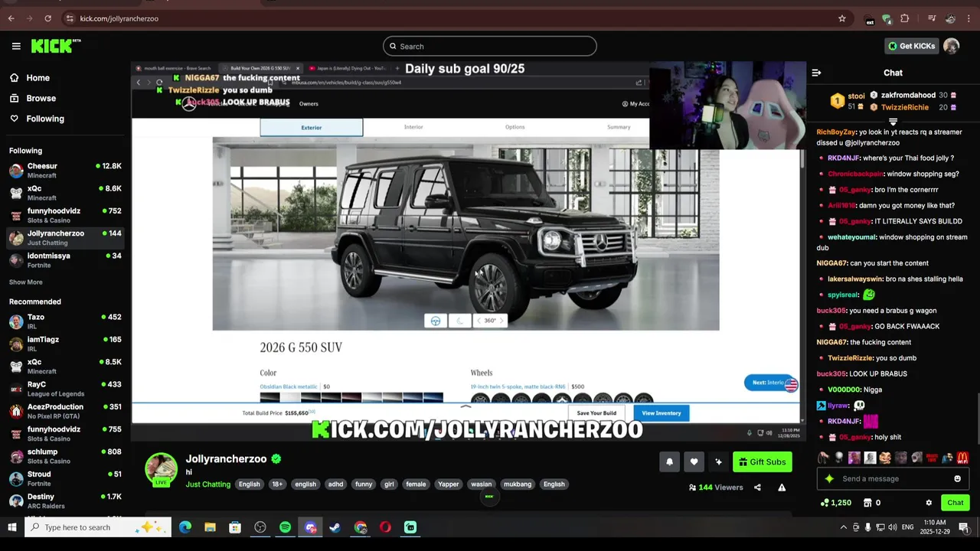Bookmark the page with star icon
The height and width of the screenshot is (551, 980).
pyautogui.click(x=842, y=18)
